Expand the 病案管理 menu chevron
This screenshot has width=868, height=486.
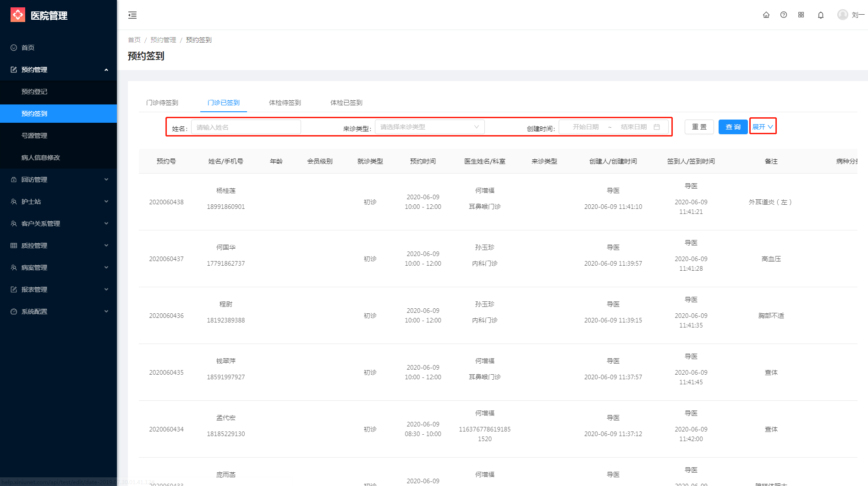(x=106, y=268)
